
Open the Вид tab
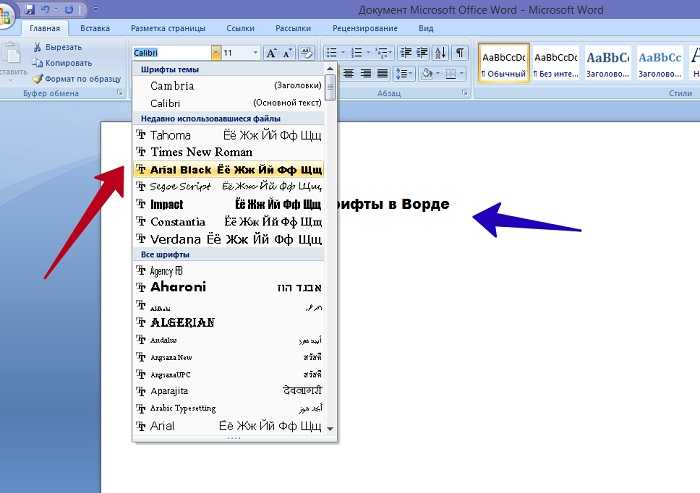click(426, 28)
